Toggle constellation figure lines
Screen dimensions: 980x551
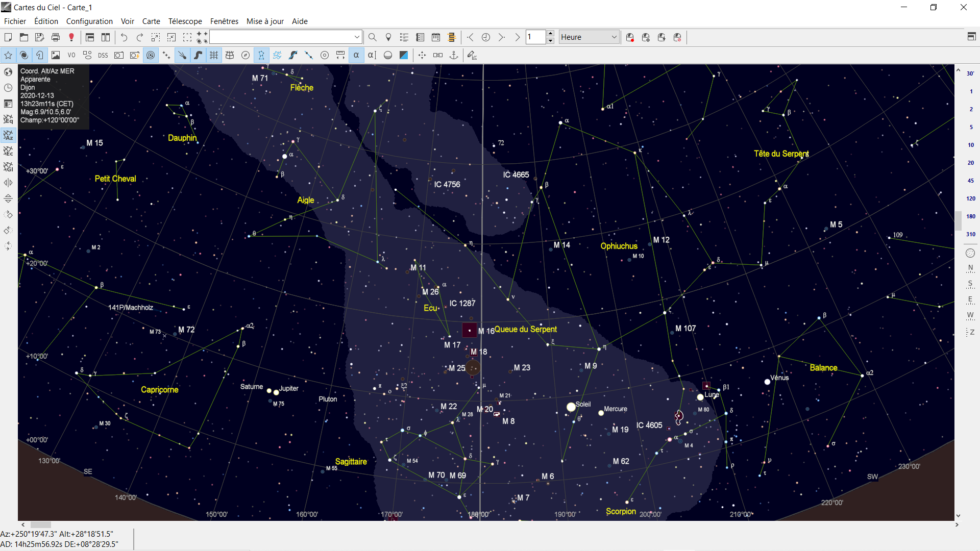tap(261, 55)
